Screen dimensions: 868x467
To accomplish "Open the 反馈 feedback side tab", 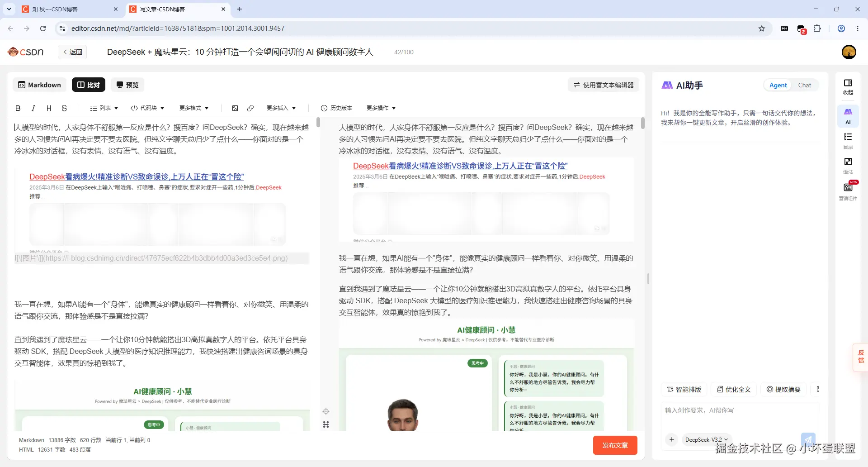I will click(x=861, y=357).
